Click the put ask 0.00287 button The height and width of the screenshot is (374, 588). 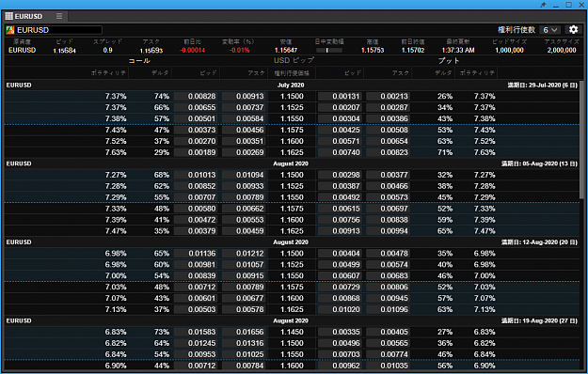click(x=388, y=107)
